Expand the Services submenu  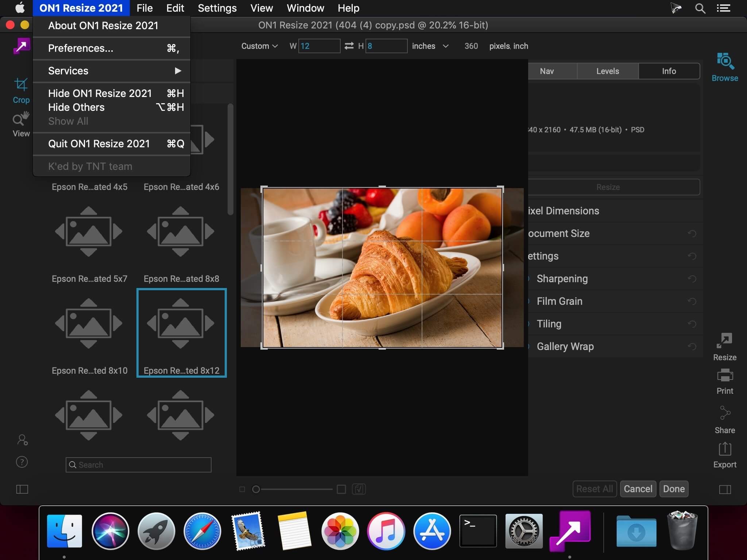click(112, 71)
